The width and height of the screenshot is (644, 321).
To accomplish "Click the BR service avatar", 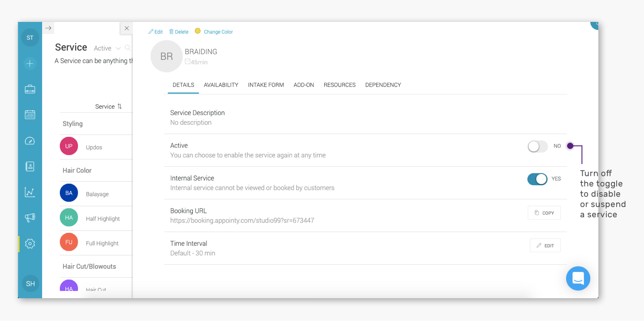I will tap(166, 56).
